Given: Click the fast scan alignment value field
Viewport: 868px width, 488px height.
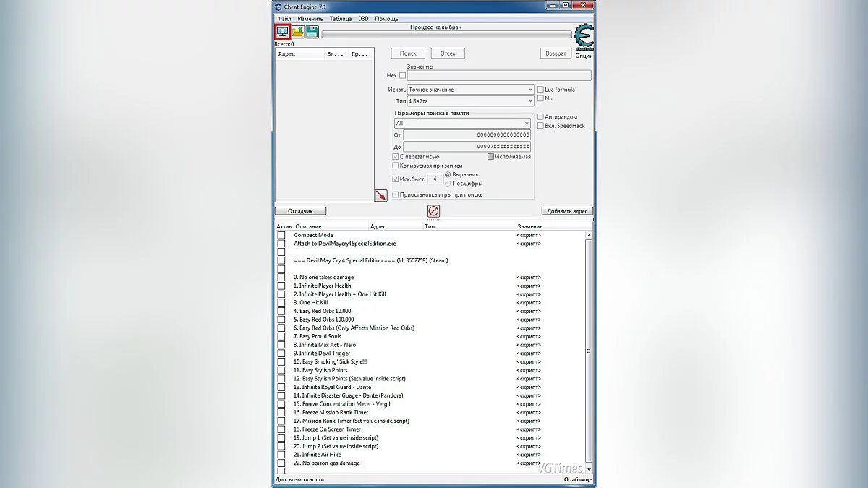Looking at the screenshot, I should (x=435, y=179).
